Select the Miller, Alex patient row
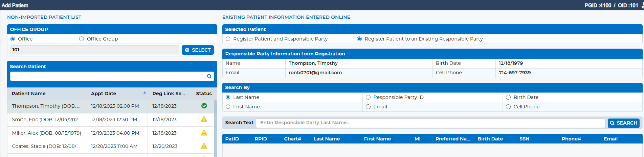 tap(110, 133)
